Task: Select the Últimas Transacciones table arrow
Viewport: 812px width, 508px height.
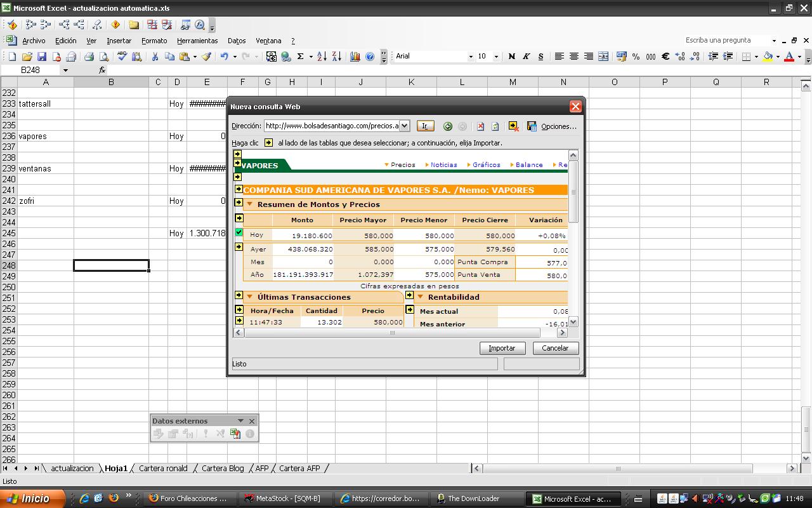Action: pos(239,295)
